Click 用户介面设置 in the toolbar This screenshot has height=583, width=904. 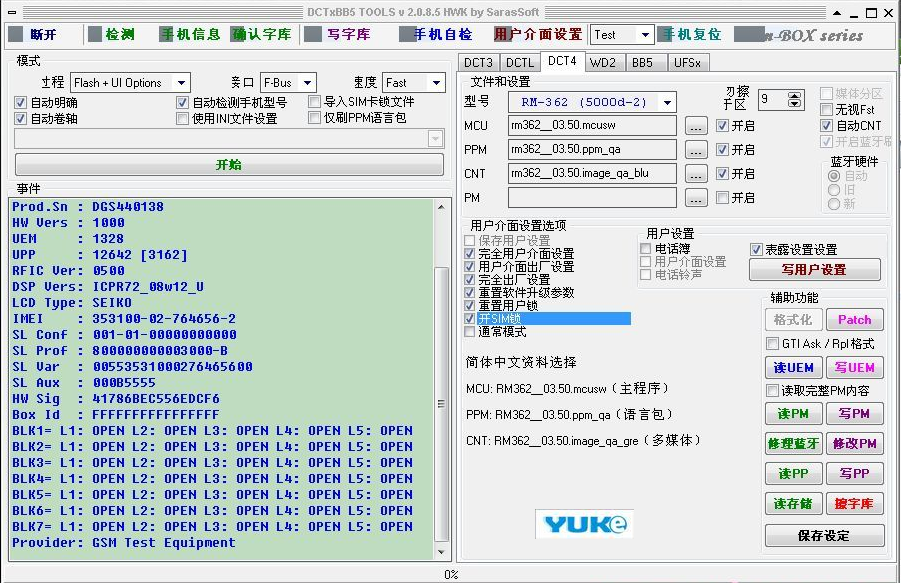tap(538, 35)
